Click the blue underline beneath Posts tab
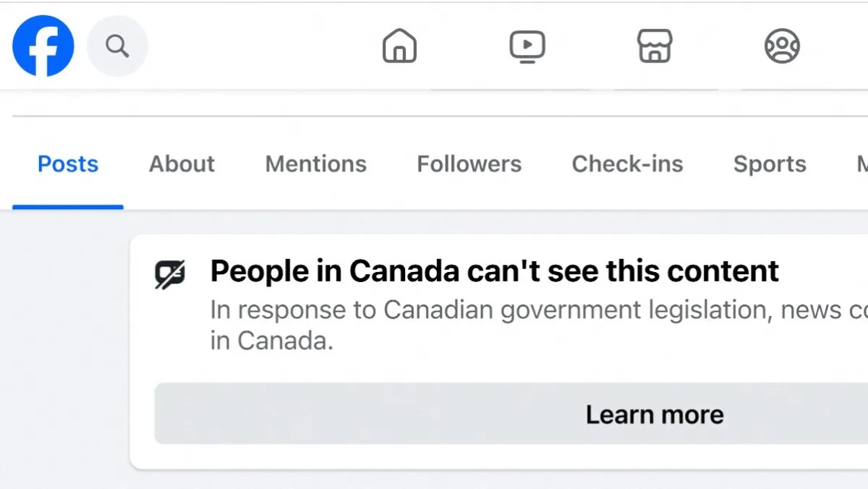This screenshot has width=868, height=489. pos(68,207)
